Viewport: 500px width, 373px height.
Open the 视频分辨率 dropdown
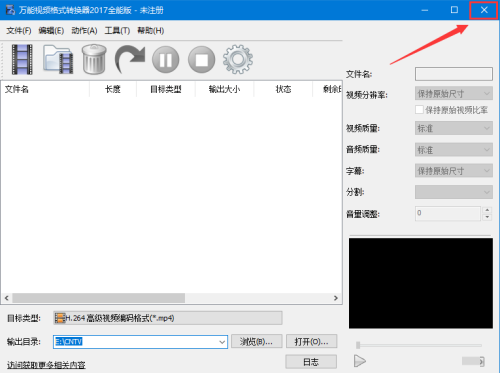pyautogui.click(x=454, y=94)
